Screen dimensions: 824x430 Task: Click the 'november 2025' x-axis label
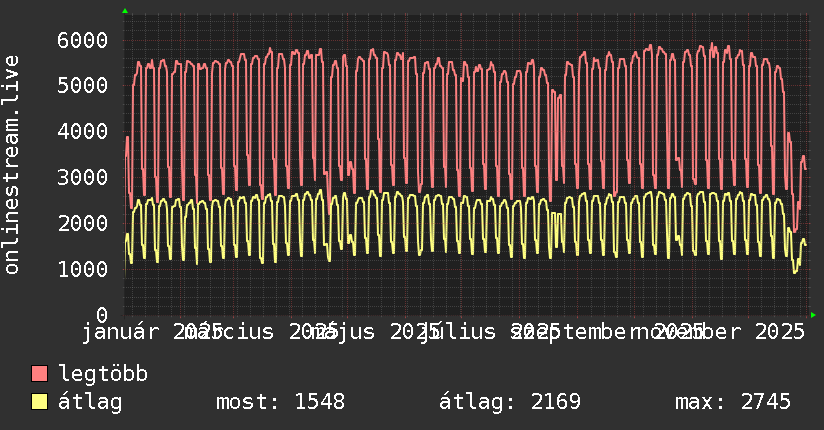719,332
